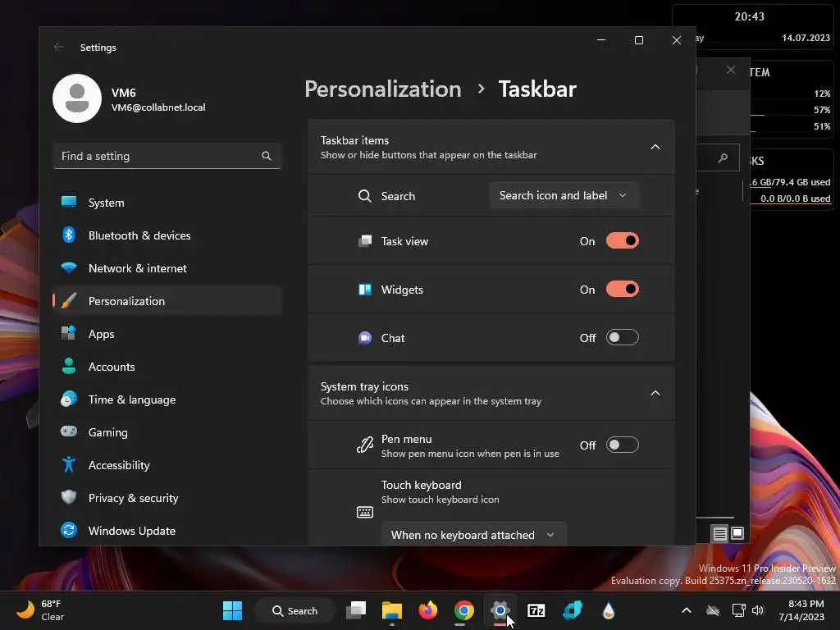
Task: Open Privacy & security settings
Action: tap(167, 498)
